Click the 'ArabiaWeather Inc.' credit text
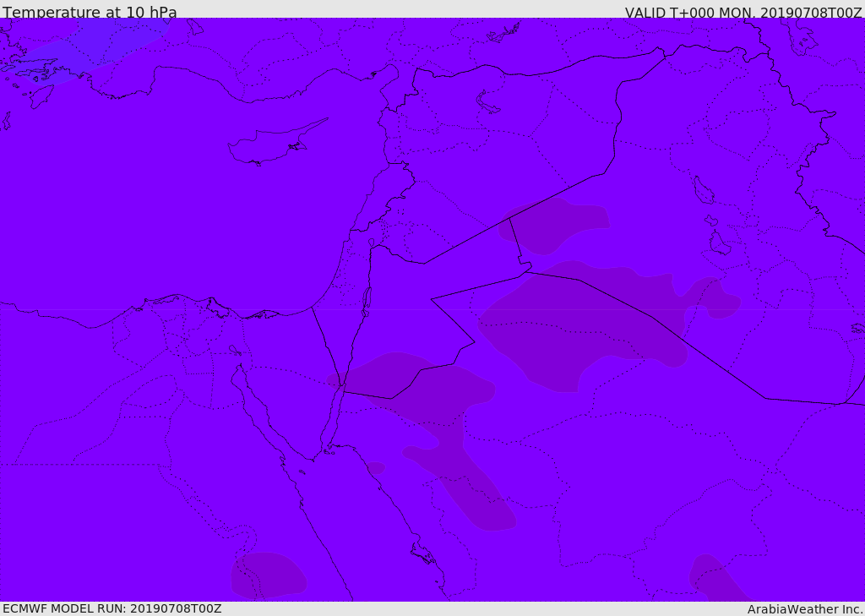The height and width of the screenshot is (616, 865). pyautogui.click(x=805, y=609)
